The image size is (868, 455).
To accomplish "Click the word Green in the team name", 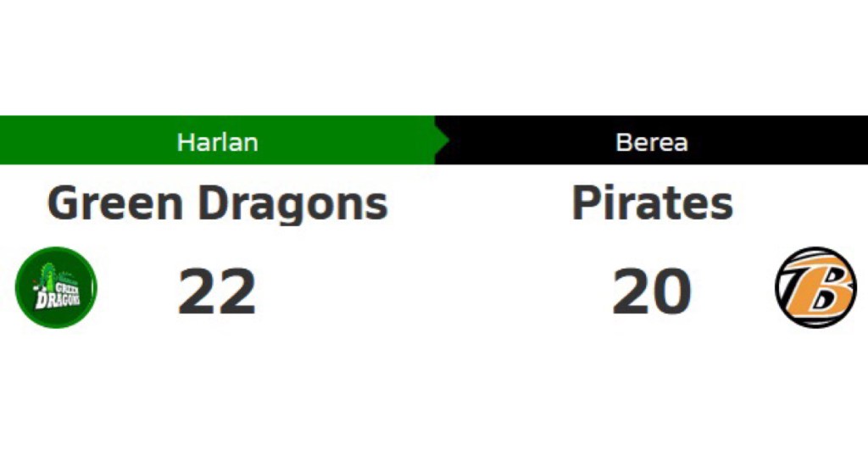I will tap(115, 203).
